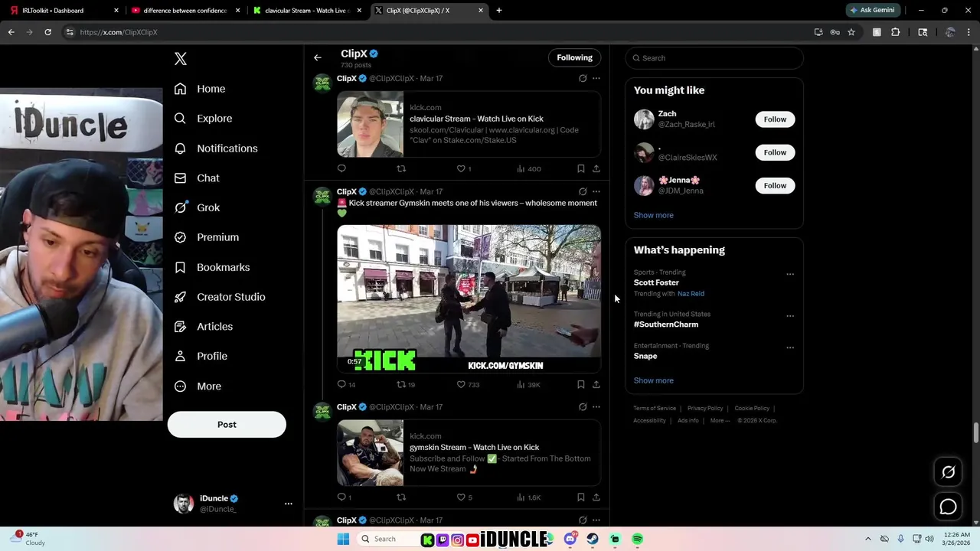The width and height of the screenshot is (980, 551).
Task: Click the Profile person icon
Action: click(x=180, y=356)
